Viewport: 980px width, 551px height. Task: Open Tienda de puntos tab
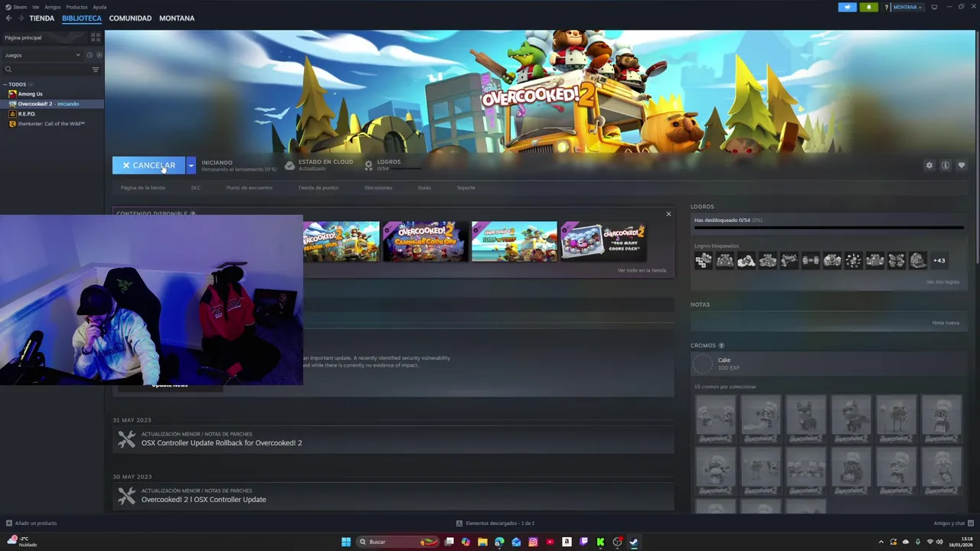(x=318, y=187)
